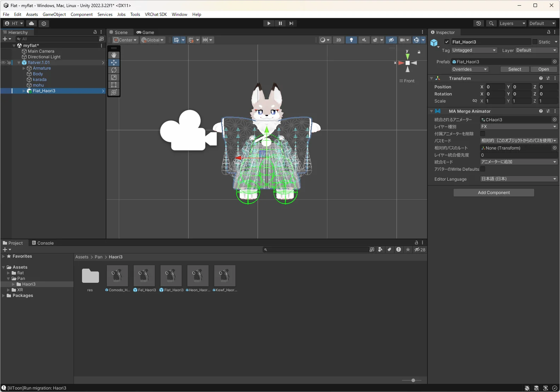Toggle scene visibility of hidden objects
Viewport: 560px width, 392px height.
click(391, 40)
